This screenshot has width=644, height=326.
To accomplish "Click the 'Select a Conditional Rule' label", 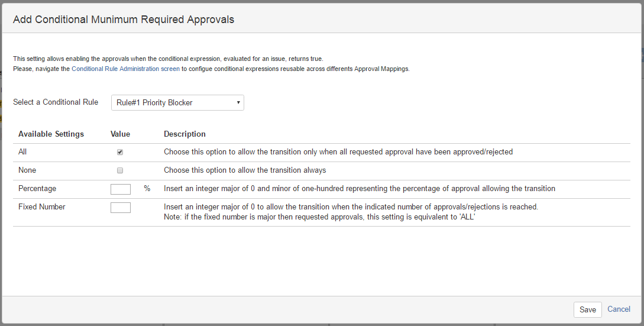I will pyautogui.click(x=56, y=102).
